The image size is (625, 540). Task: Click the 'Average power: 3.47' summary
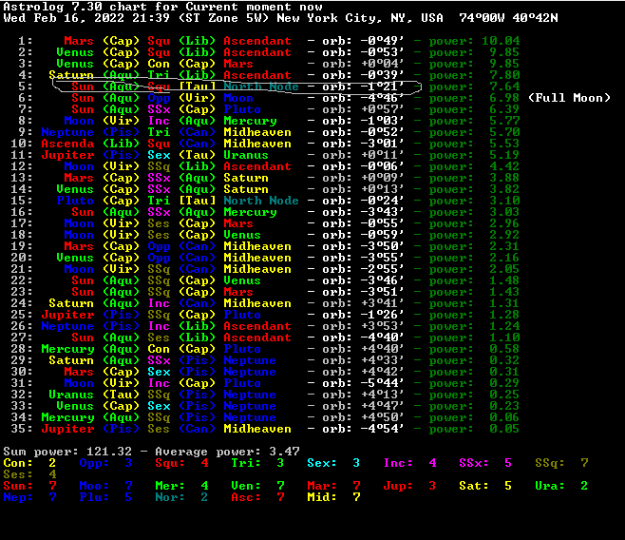click(227, 452)
